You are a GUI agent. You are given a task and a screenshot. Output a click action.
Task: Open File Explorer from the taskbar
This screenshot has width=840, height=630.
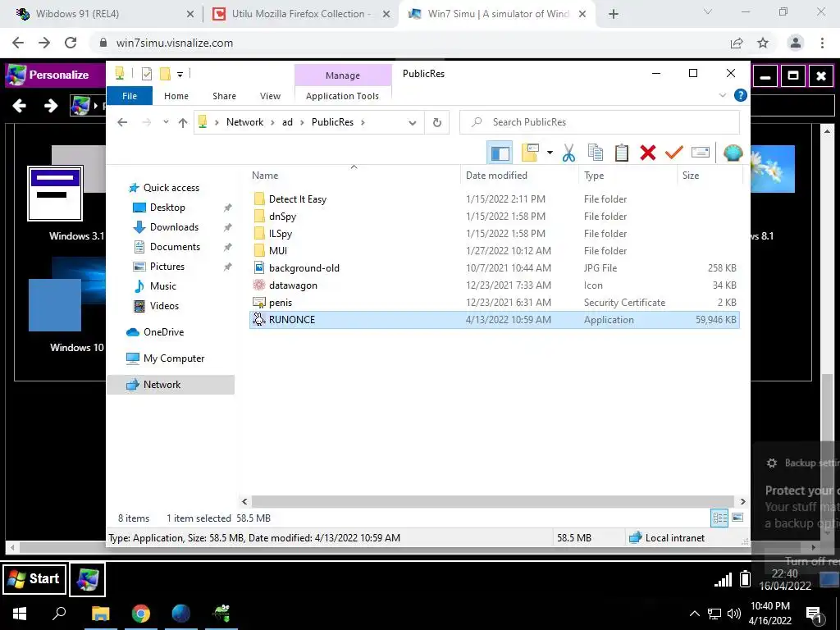101,614
